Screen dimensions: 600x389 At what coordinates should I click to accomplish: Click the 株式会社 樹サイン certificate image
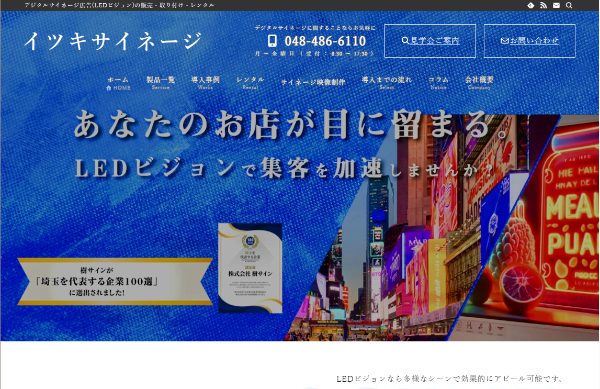click(x=250, y=268)
